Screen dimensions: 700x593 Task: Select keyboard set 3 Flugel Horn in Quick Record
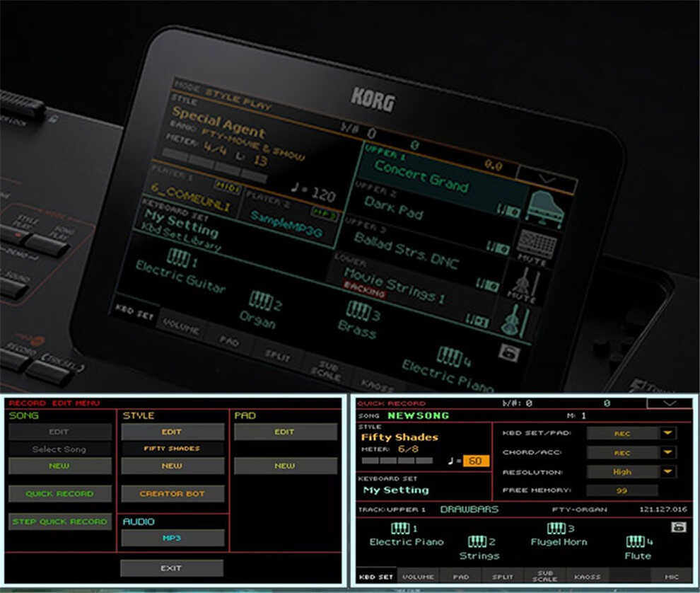[559, 536]
